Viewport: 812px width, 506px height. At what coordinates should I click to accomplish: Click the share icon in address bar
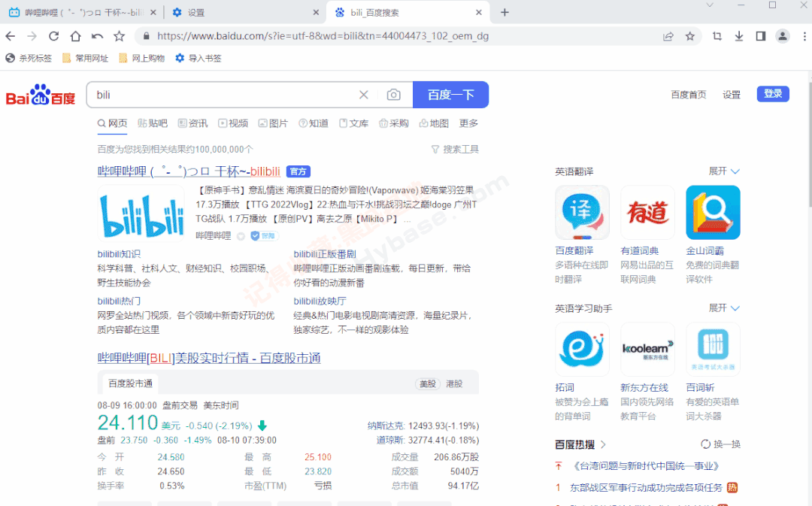pyautogui.click(x=668, y=36)
